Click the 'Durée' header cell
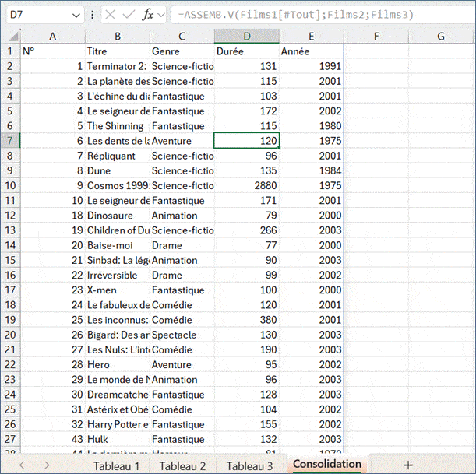The width and height of the screenshot is (476, 474). (x=247, y=51)
